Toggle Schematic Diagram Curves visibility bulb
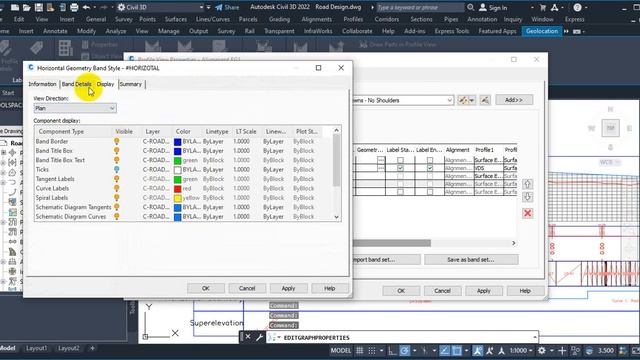 [x=117, y=216]
